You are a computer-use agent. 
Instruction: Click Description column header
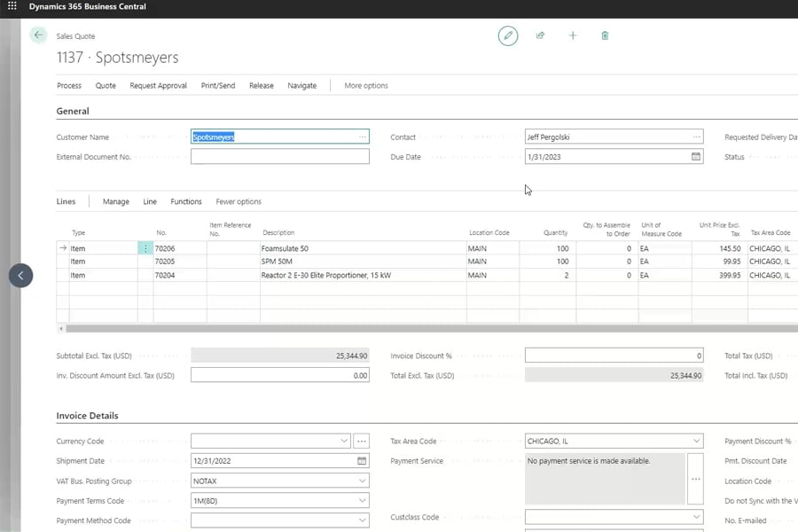coord(278,232)
